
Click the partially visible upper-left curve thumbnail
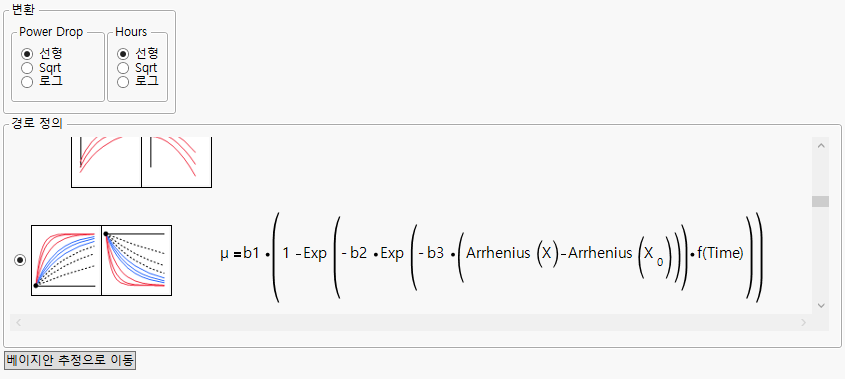click(x=106, y=162)
